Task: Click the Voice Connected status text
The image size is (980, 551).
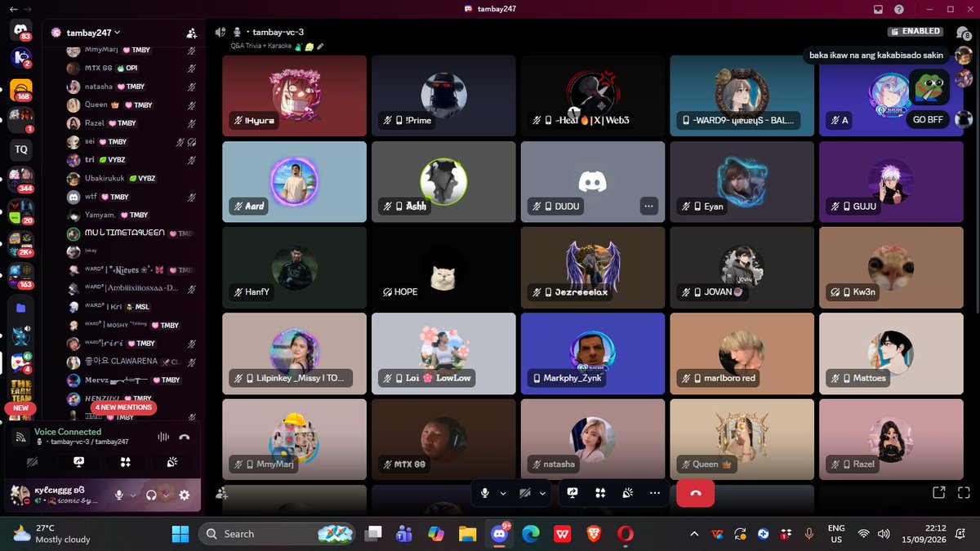Action: click(68, 432)
